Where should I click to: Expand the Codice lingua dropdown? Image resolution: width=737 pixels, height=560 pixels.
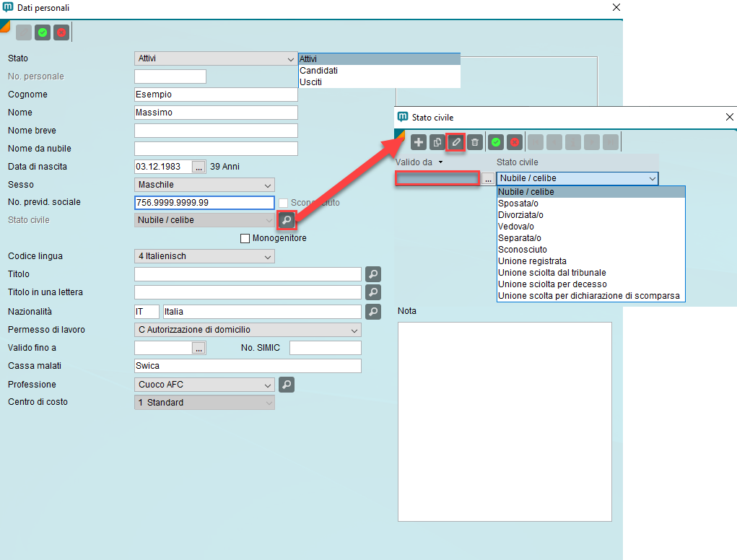268,256
